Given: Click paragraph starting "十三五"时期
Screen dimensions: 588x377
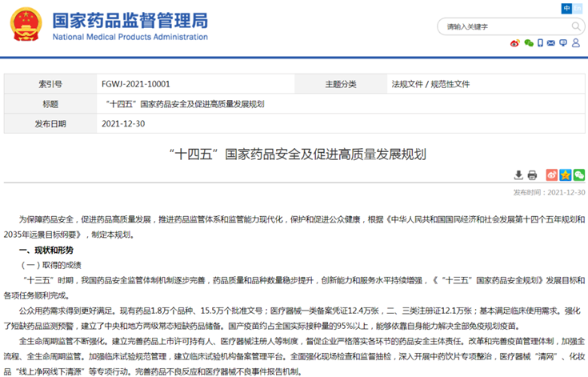Looking at the screenshot, I should coord(294,287).
